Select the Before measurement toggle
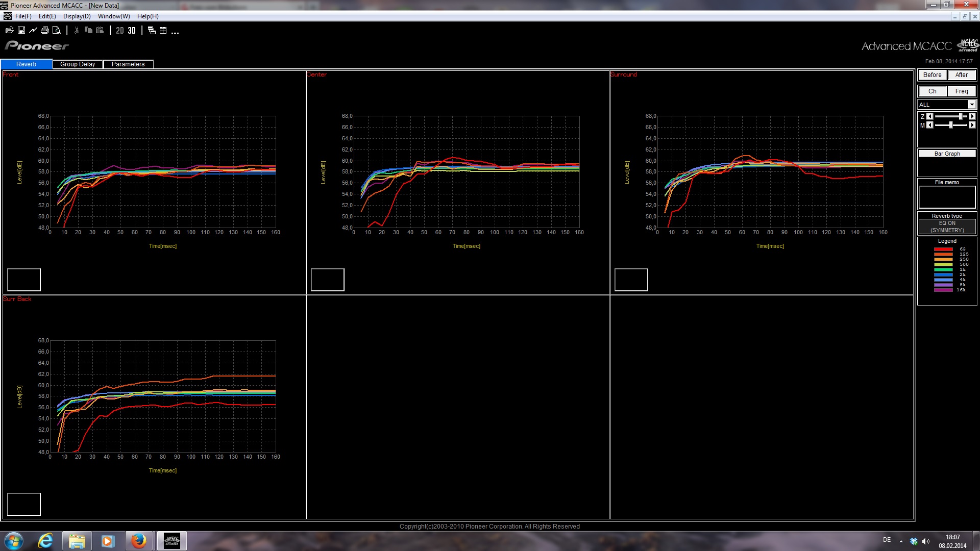Image resolution: width=980 pixels, height=551 pixels. (x=932, y=75)
